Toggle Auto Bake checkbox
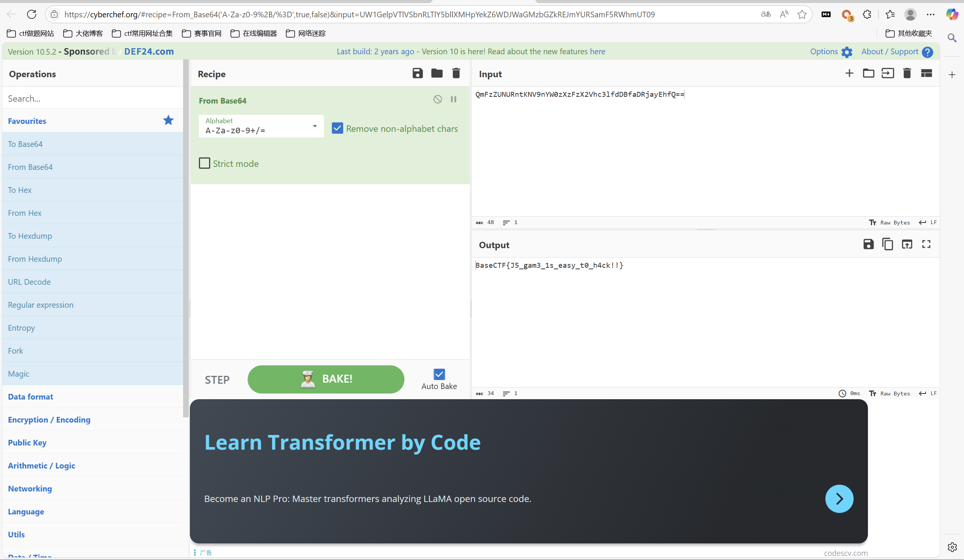This screenshot has width=964, height=560. click(439, 374)
